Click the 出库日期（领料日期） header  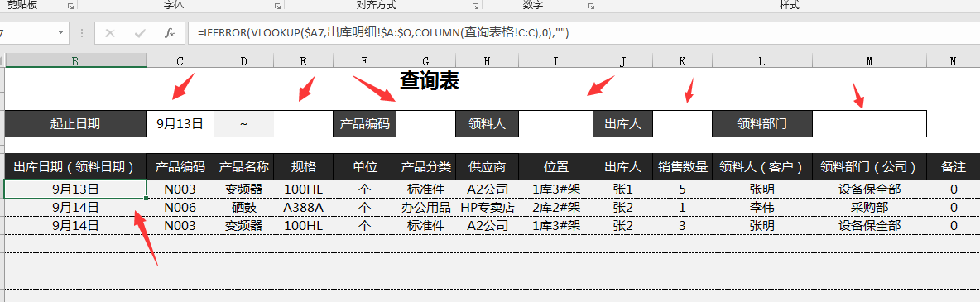(75, 167)
